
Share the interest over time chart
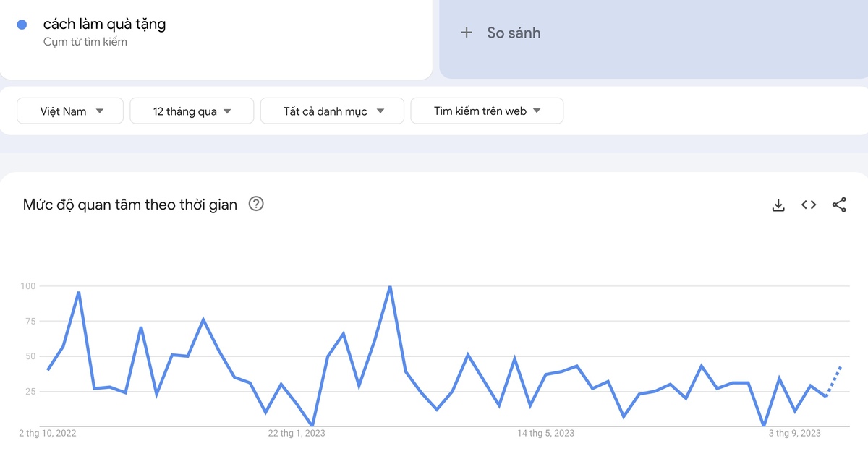click(x=839, y=205)
